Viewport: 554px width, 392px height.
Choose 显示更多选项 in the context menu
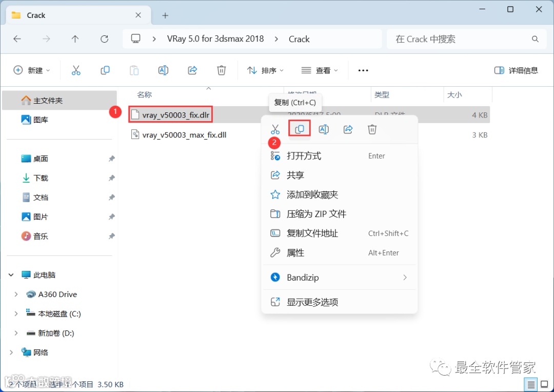coord(340,302)
